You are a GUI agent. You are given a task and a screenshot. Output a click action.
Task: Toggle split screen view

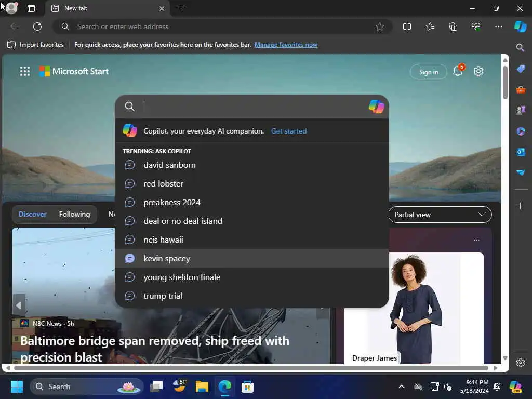407,26
